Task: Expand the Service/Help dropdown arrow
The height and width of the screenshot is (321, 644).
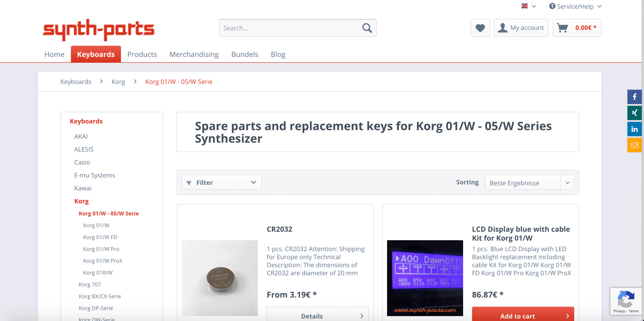Action: click(599, 6)
